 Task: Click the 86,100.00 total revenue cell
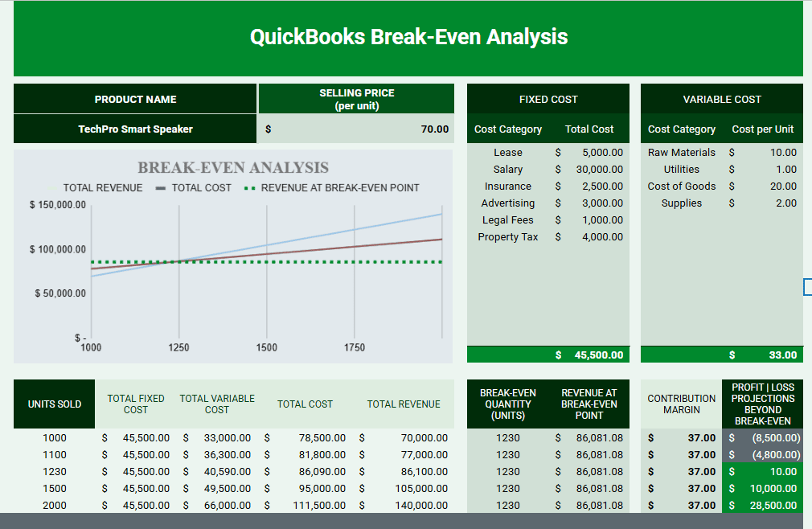404,472
